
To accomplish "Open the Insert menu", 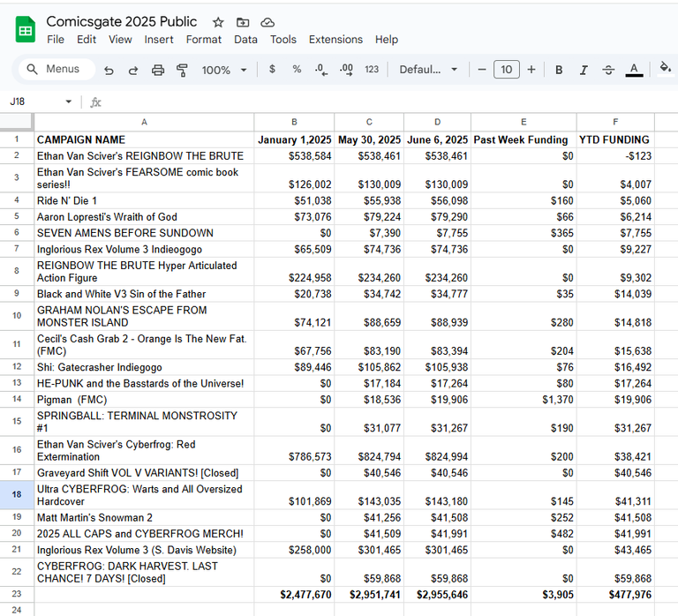I will tap(159, 40).
